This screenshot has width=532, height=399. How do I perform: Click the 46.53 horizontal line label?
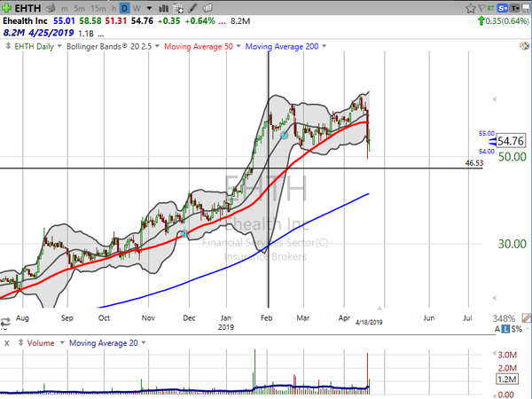coord(474,163)
